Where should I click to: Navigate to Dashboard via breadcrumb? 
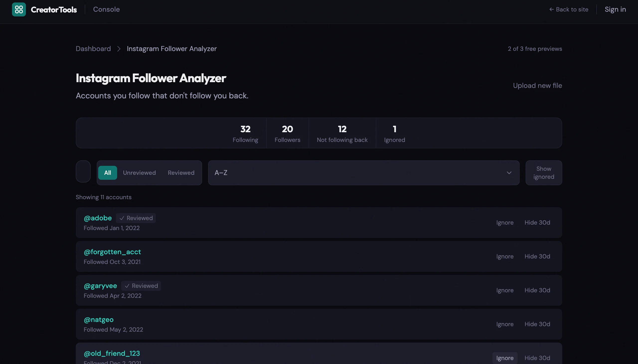click(93, 49)
